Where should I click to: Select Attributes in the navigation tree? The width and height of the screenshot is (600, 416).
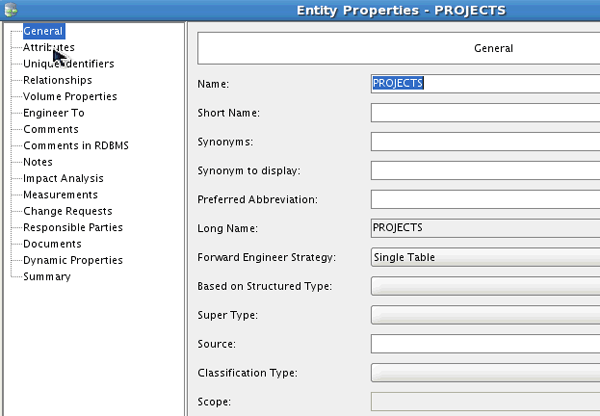tap(48, 47)
